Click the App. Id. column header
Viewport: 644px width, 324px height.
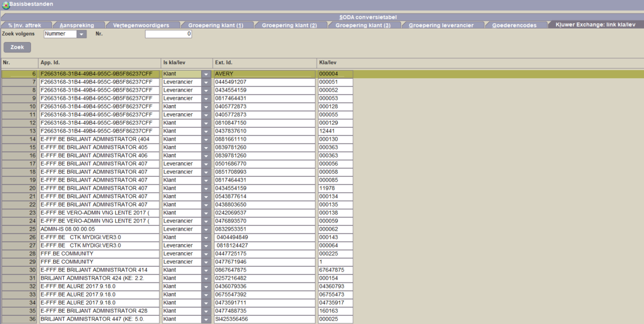coord(99,62)
